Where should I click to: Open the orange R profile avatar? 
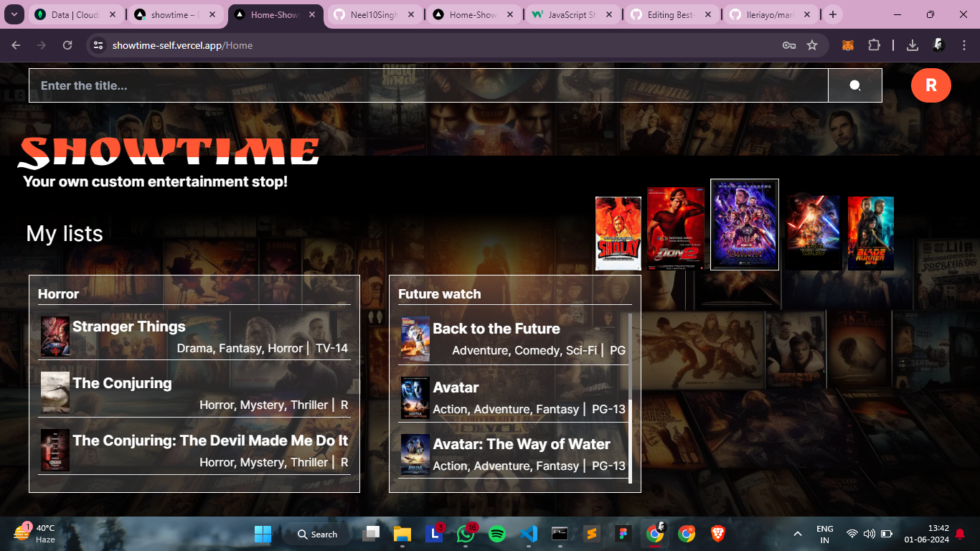pos(931,85)
